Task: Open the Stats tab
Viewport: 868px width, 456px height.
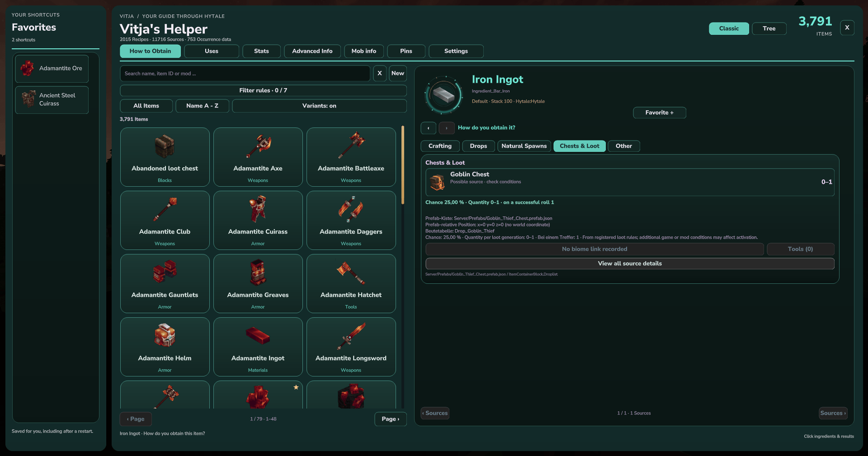Action: coord(261,51)
